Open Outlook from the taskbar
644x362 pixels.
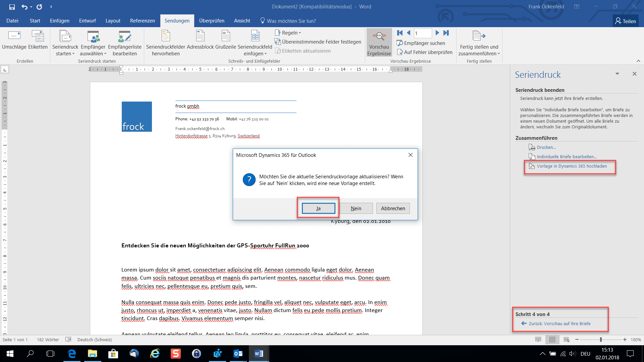238,354
